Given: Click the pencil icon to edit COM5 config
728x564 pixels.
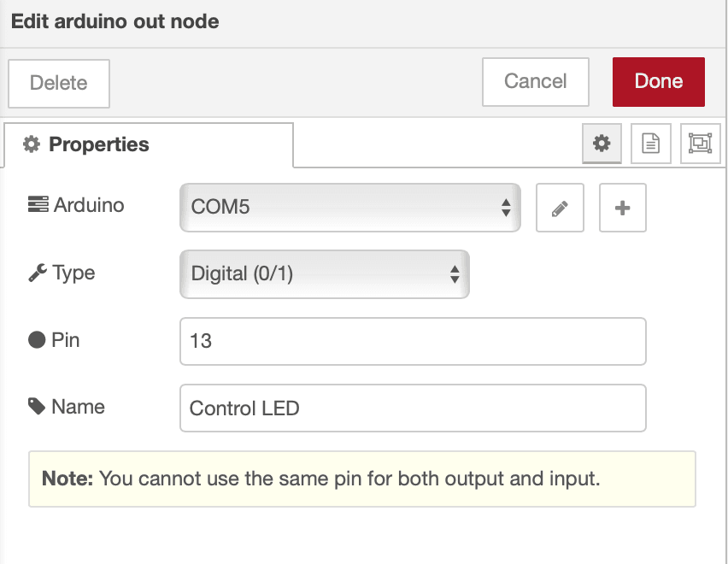Looking at the screenshot, I should click(x=560, y=208).
